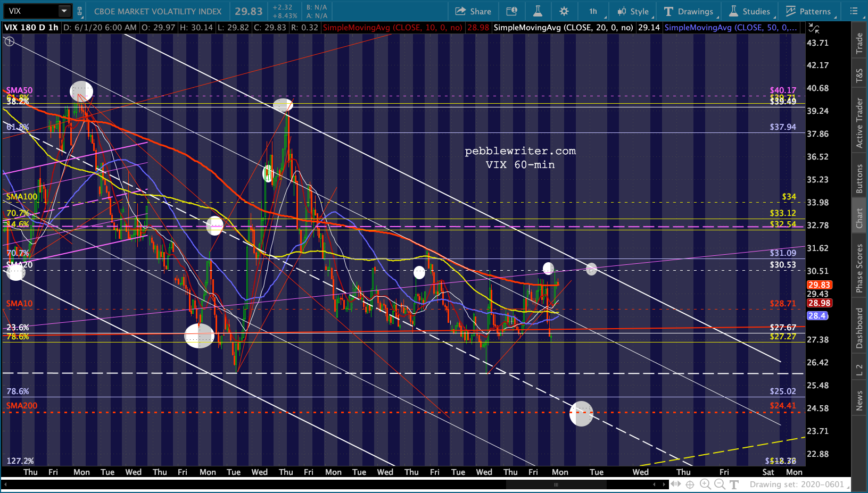Image resolution: width=868 pixels, height=493 pixels.
Task: Click the +8.43% percent change value
Action: coord(285,16)
